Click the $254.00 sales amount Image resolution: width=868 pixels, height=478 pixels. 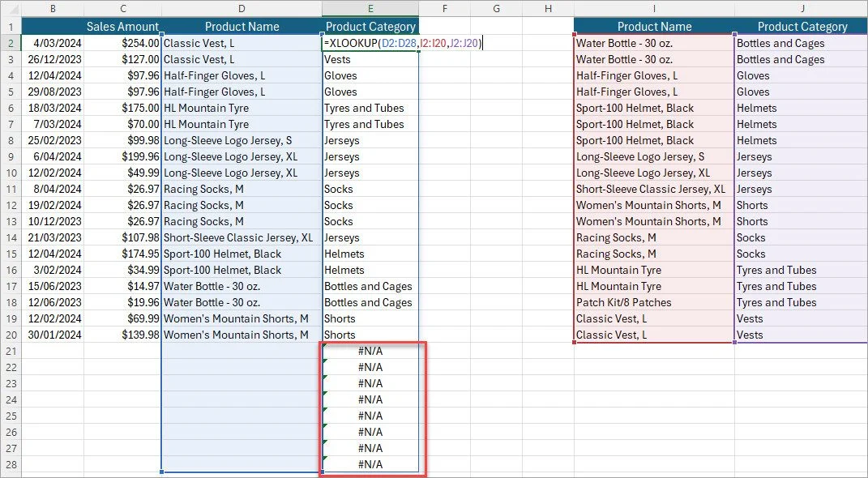(123, 43)
